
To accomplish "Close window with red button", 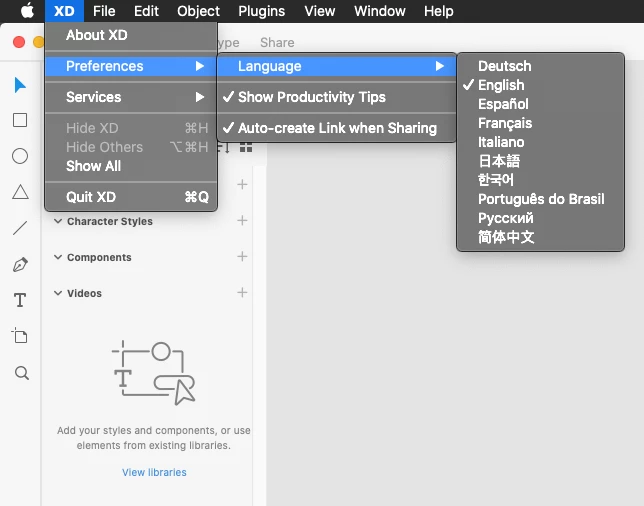I will [19, 42].
